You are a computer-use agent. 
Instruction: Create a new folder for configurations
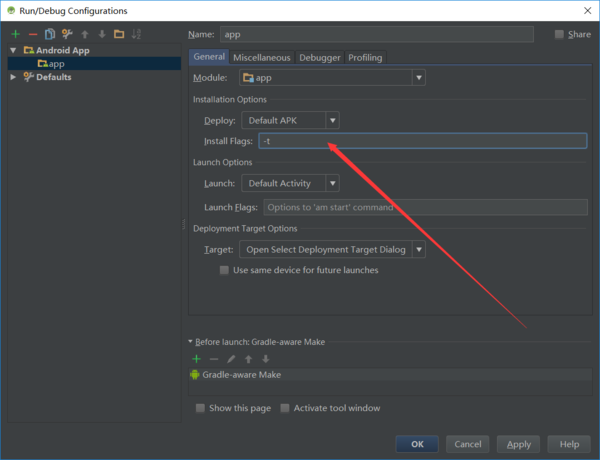tap(119, 34)
